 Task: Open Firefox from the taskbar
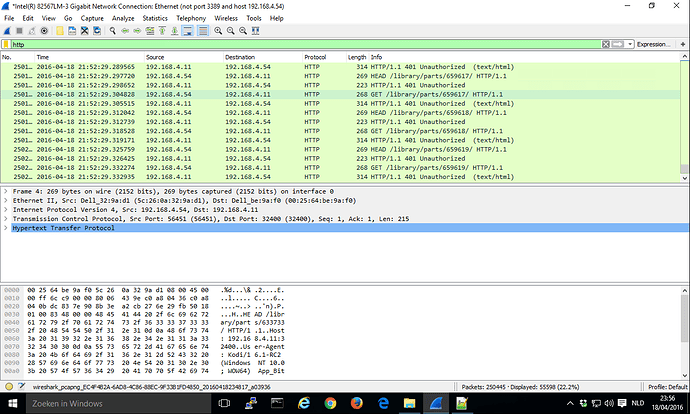click(x=356, y=403)
